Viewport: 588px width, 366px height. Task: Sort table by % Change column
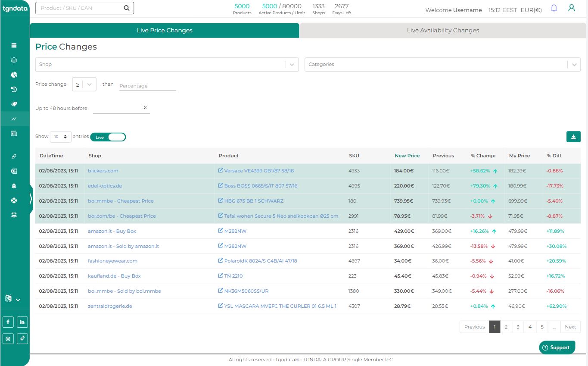[x=483, y=156]
